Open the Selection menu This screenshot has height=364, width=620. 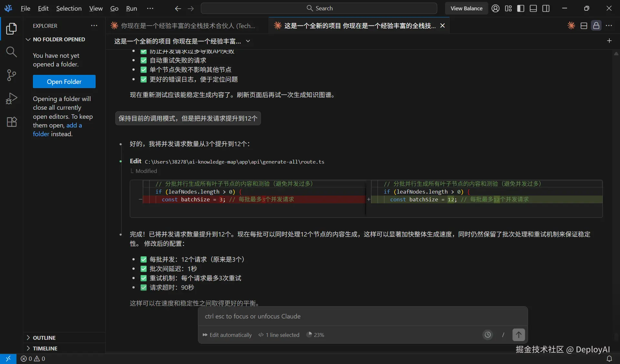(x=68, y=8)
